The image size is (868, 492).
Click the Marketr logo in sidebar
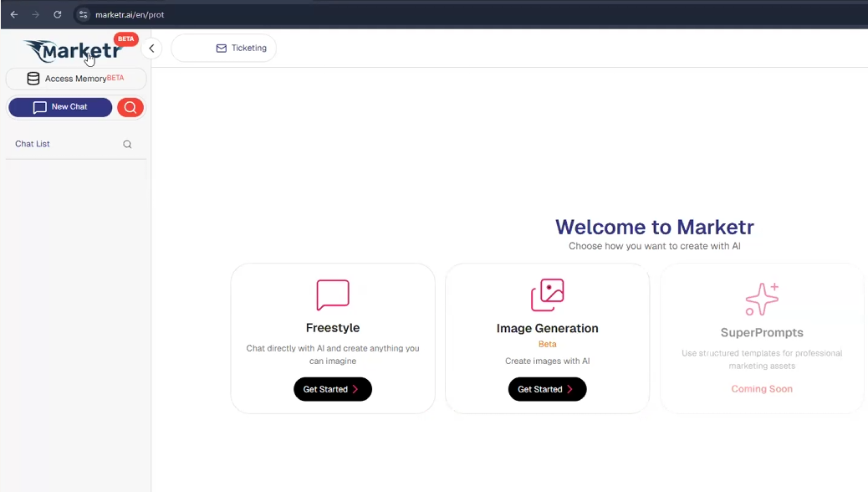point(73,51)
